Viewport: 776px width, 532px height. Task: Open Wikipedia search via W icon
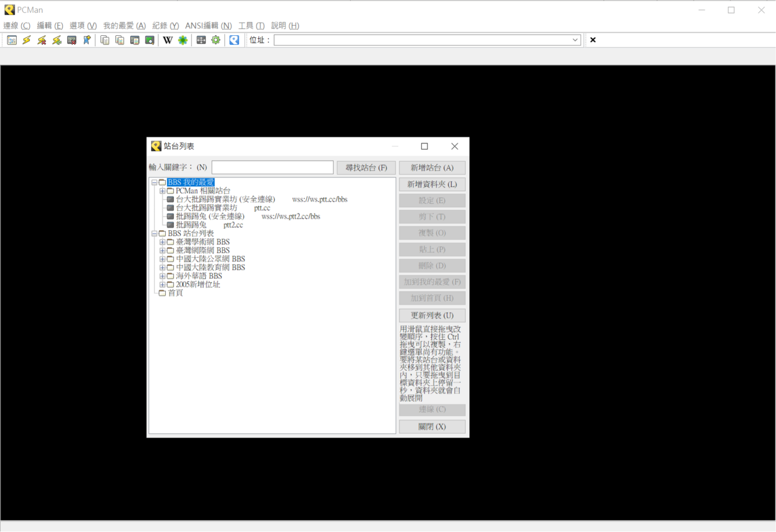pos(168,40)
